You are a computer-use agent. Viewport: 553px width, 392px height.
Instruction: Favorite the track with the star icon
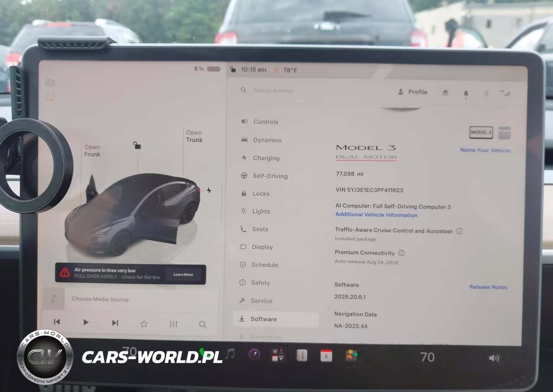coord(144,324)
